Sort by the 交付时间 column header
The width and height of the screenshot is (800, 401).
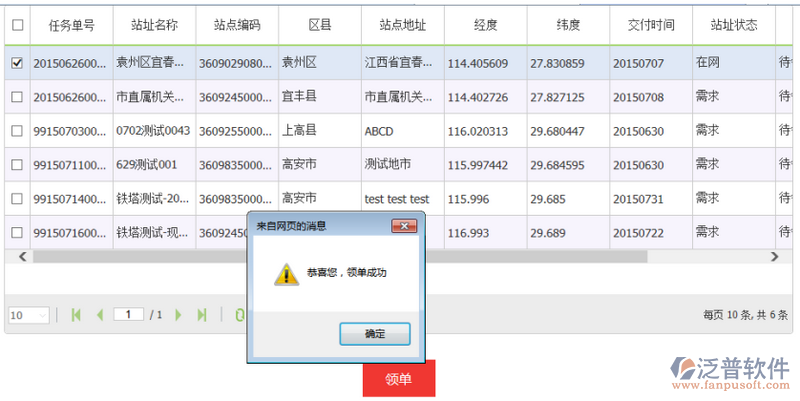tap(650, 24)
